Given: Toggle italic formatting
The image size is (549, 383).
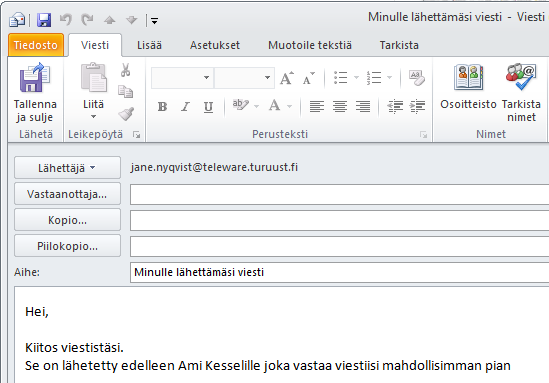Looking at the screenshot, I should (x=185, y=106).
